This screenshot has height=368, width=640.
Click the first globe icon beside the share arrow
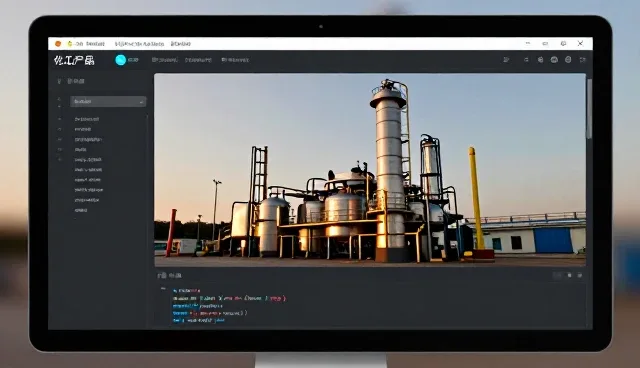540,60
